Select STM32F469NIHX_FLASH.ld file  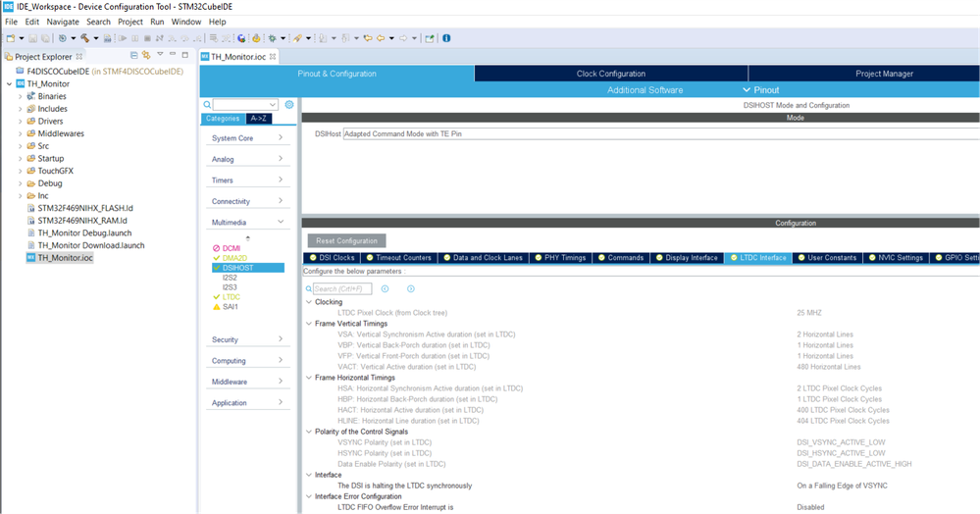85,208
